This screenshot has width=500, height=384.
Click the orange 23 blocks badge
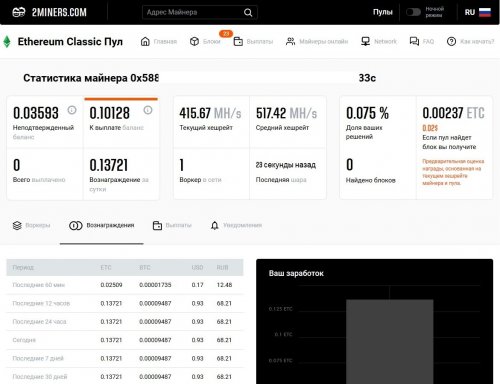(226, 34)
